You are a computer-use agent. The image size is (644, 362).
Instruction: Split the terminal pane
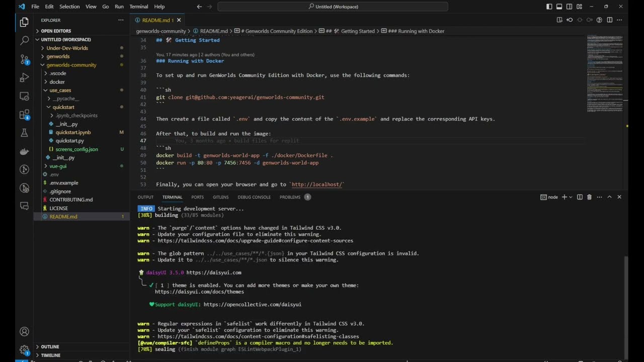580,197
